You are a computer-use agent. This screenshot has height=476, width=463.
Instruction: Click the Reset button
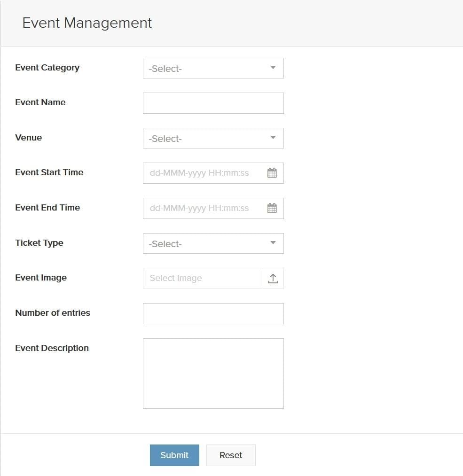(231, 455)
